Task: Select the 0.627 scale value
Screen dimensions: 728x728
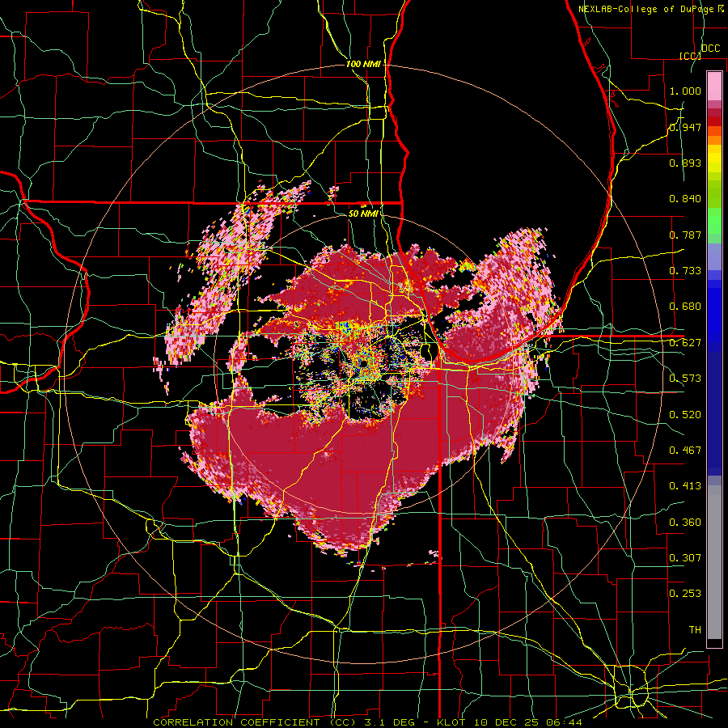Action: pyautogui.click(x=685, y=343)
